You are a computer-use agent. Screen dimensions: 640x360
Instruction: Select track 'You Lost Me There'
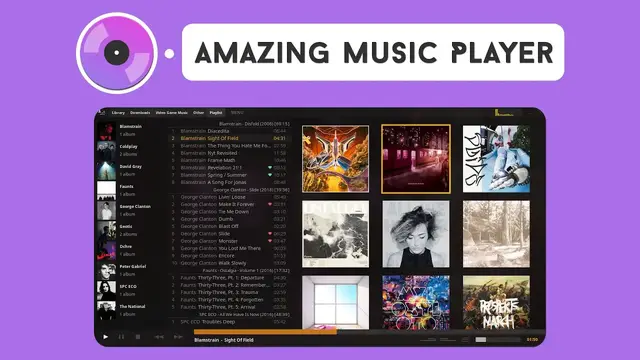(x=229, y=249)
